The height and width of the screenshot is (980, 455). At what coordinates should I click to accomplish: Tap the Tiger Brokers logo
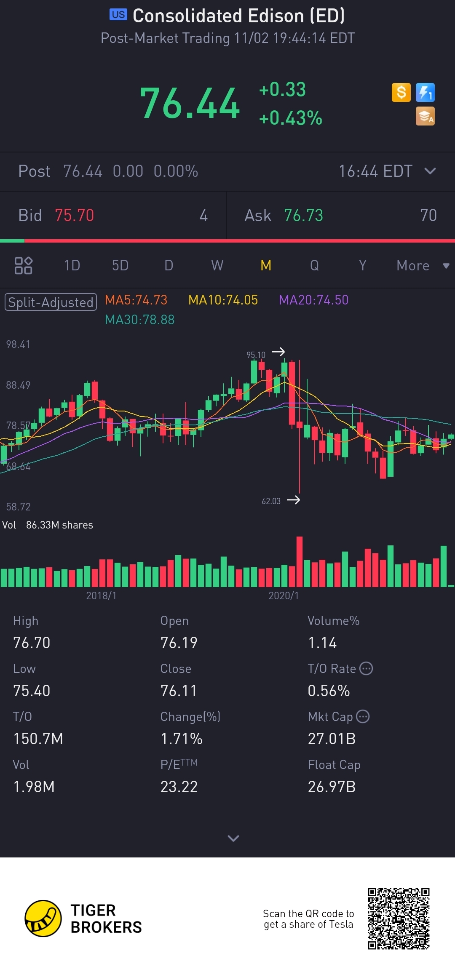(83, 919)
